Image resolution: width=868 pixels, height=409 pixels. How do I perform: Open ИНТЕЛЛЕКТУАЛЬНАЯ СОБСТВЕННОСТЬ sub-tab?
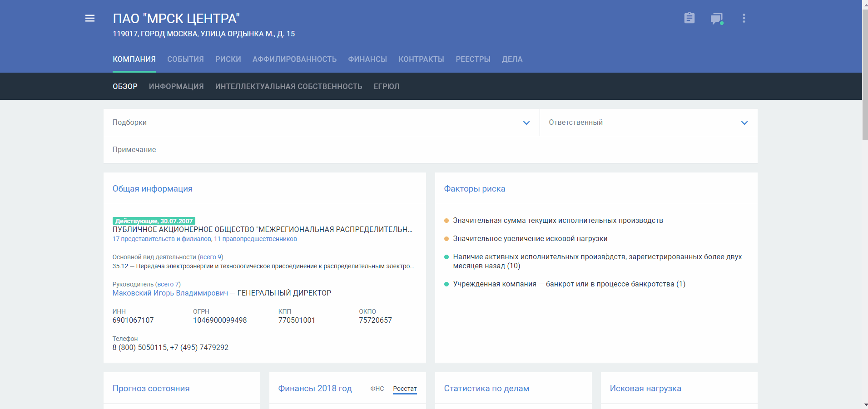click(289, 86)
